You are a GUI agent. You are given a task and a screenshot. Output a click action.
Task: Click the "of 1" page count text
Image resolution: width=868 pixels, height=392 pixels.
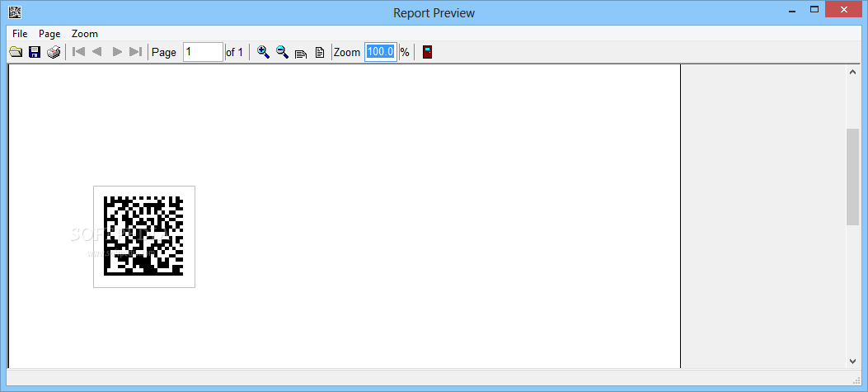pyautogui.click(x=234, y=52)
